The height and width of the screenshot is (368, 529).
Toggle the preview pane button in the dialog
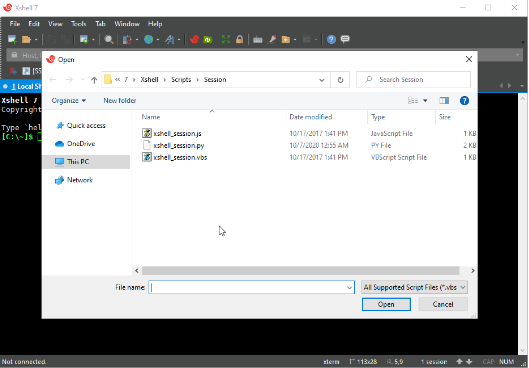point(444,101)
